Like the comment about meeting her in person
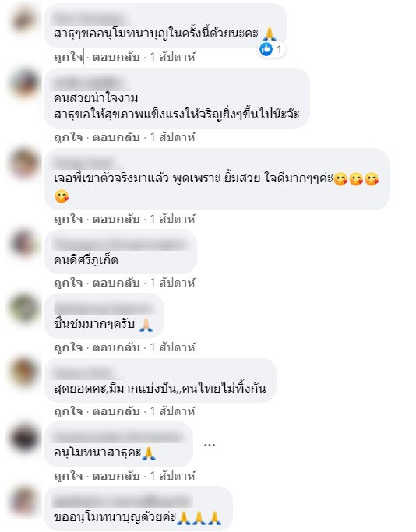Image resolution: width=416 pixels, height=532 pixels. point(69,219)
